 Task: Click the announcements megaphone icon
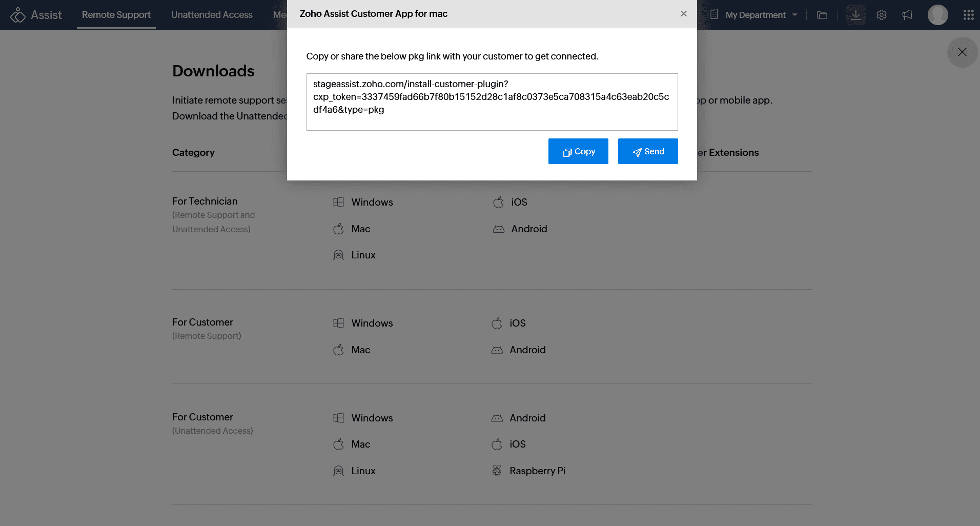point(907,15)
